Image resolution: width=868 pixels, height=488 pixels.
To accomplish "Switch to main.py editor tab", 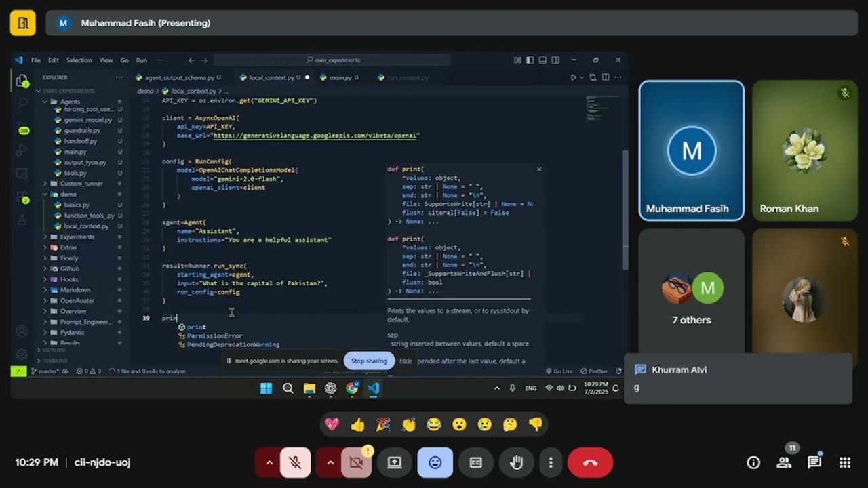I will [340, 77].
